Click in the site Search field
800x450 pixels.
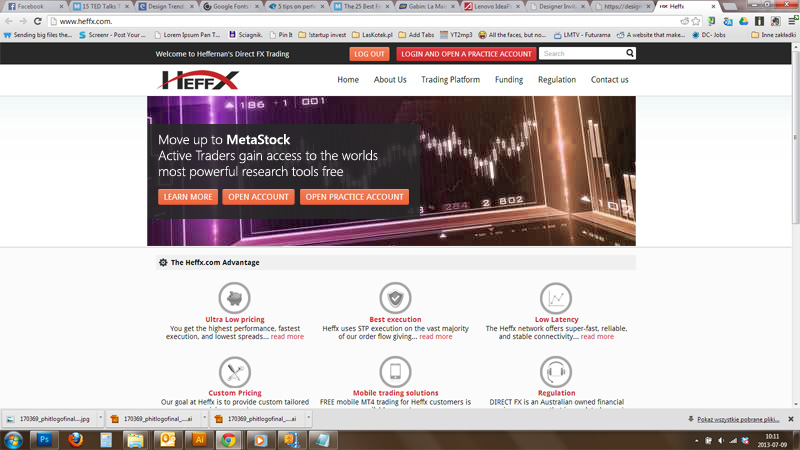point(582,54)
